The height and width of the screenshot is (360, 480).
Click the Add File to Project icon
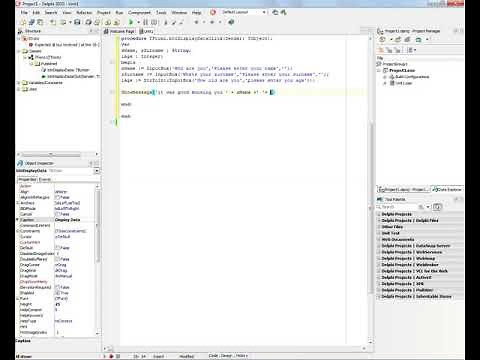click(108, 22)
